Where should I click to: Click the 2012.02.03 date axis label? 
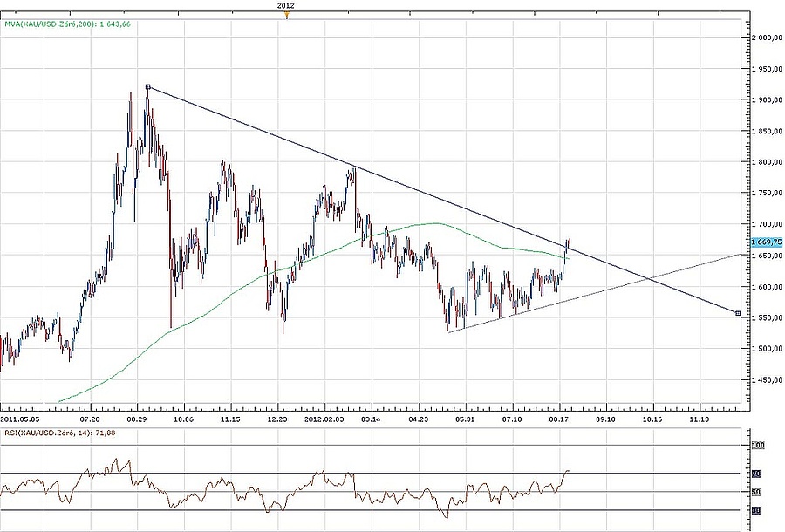[323, 419]
